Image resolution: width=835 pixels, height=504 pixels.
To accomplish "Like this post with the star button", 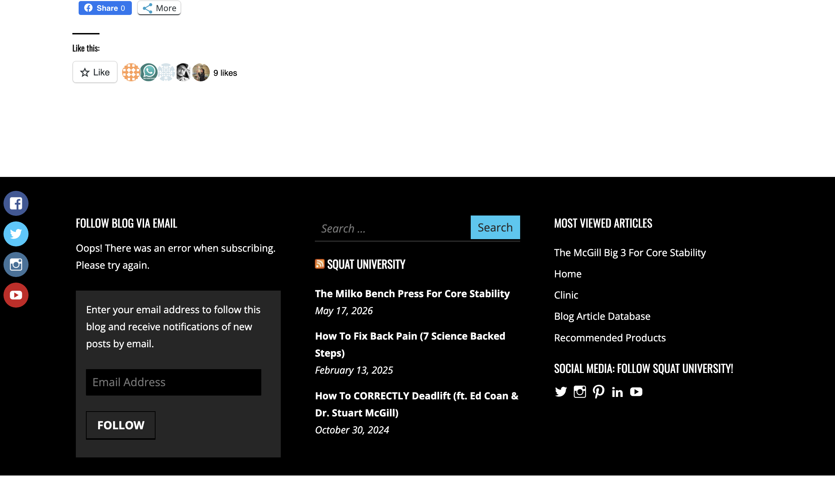I will [x=95, y=72].
